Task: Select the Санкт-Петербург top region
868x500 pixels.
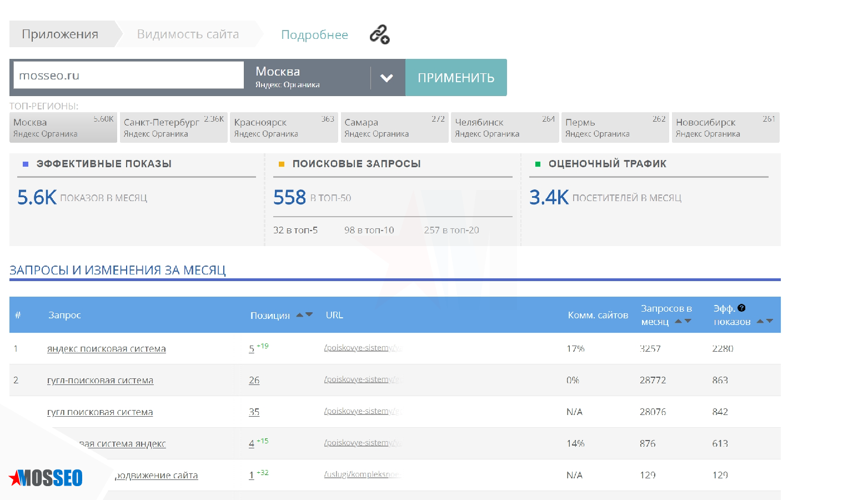Action: (x=173, y=127)
